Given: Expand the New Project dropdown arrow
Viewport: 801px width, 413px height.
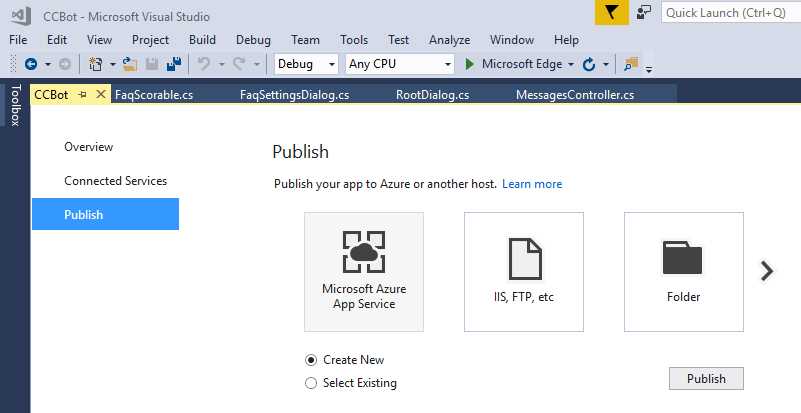Looking at the screenshot, I should click(x=112, y=64).
